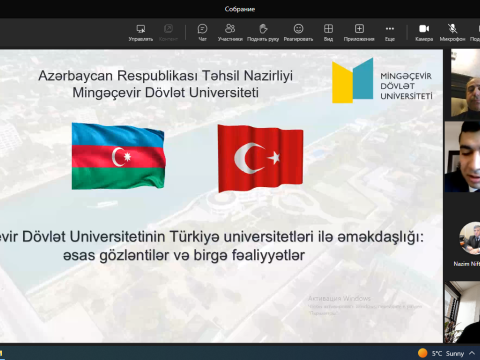This screenshot has width=480, height=360.
Task: Click the Собрание window title text
Action: click(240, 9)
